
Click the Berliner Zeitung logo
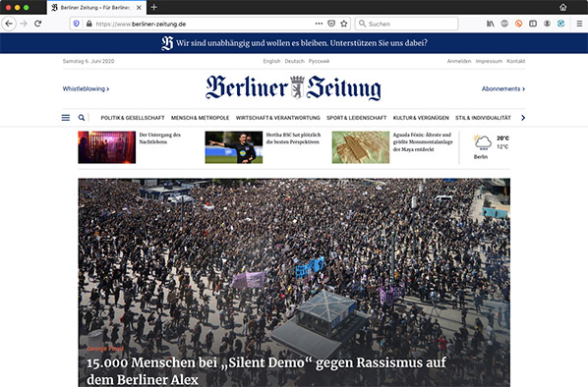coord(293,87)
